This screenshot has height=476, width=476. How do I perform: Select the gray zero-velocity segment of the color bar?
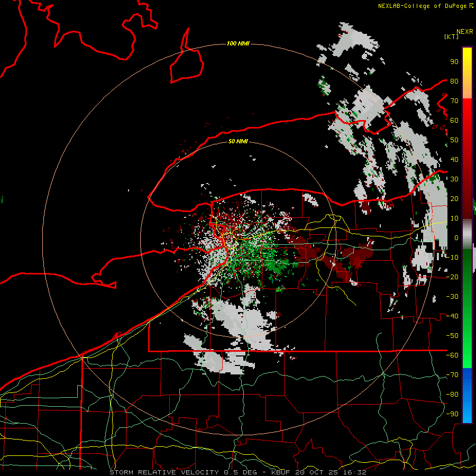[x=467, y=234]
